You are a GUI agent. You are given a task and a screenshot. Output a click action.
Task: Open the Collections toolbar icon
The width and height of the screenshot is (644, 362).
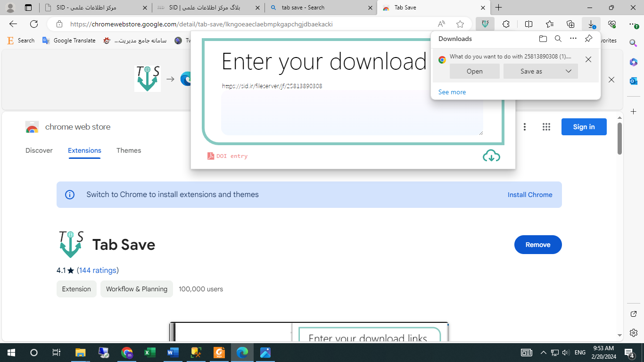pyautogui.click(x=570, y=24)
